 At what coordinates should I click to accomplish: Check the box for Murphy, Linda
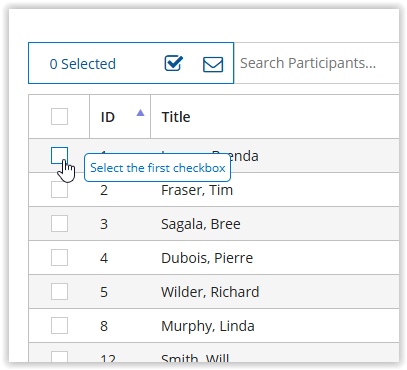pos(59,325)
